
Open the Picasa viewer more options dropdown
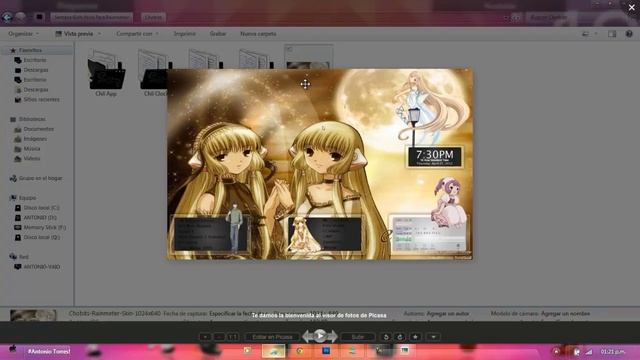point(433,337)
